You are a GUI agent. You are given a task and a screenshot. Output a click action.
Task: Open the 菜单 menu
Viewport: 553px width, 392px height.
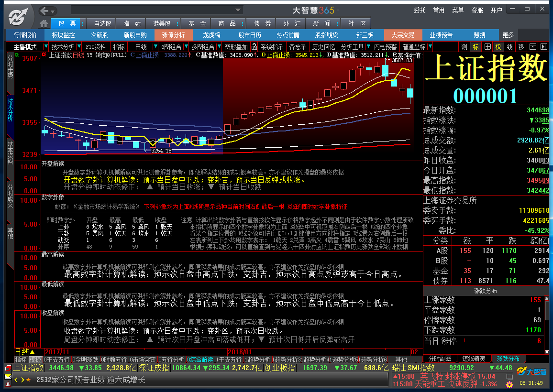click(x=458, y=10)
